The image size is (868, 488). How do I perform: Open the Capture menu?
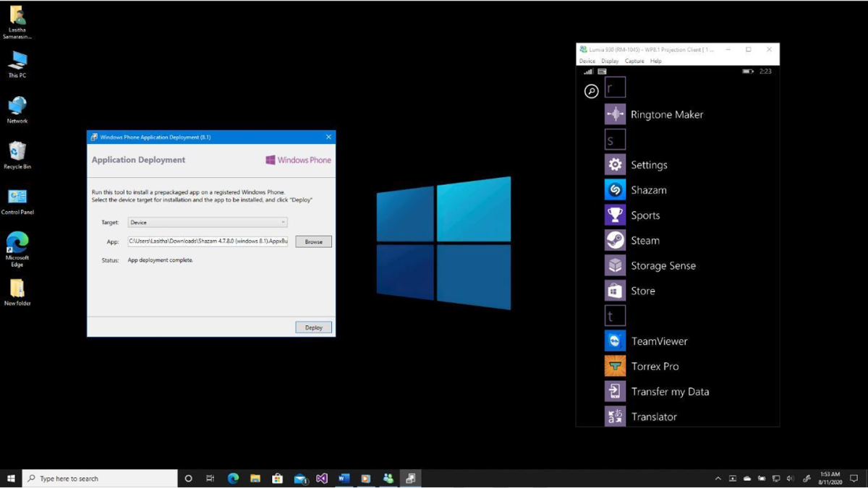[634, 61]
